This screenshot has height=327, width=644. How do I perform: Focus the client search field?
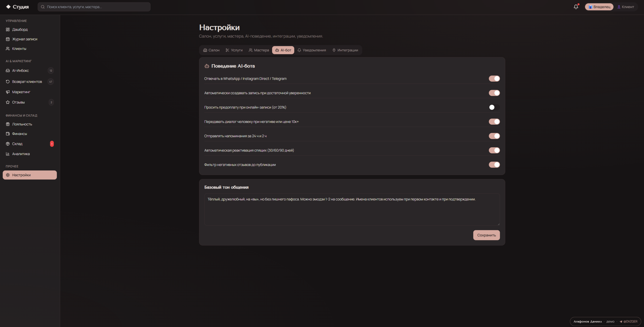(94, 7)
